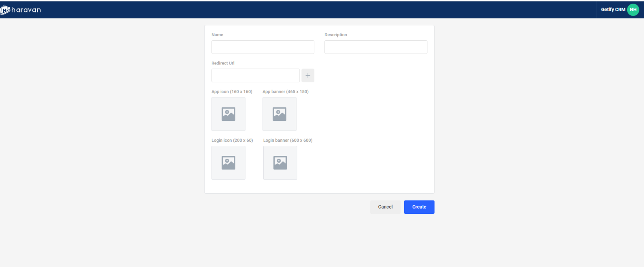Upload image for App banner placeholder

click(x=279, y=114)
